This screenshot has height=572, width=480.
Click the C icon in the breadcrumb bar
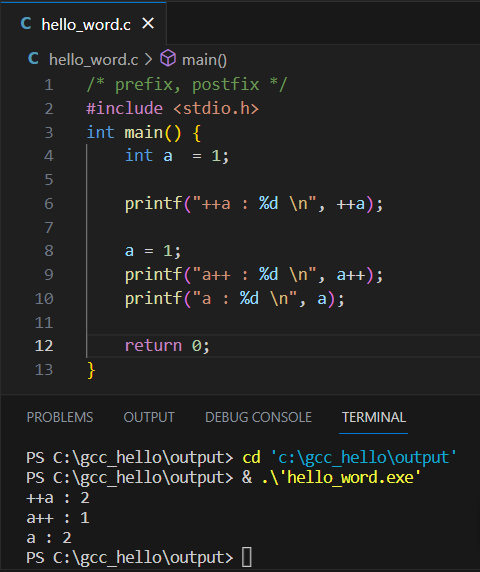pos(33,59)
